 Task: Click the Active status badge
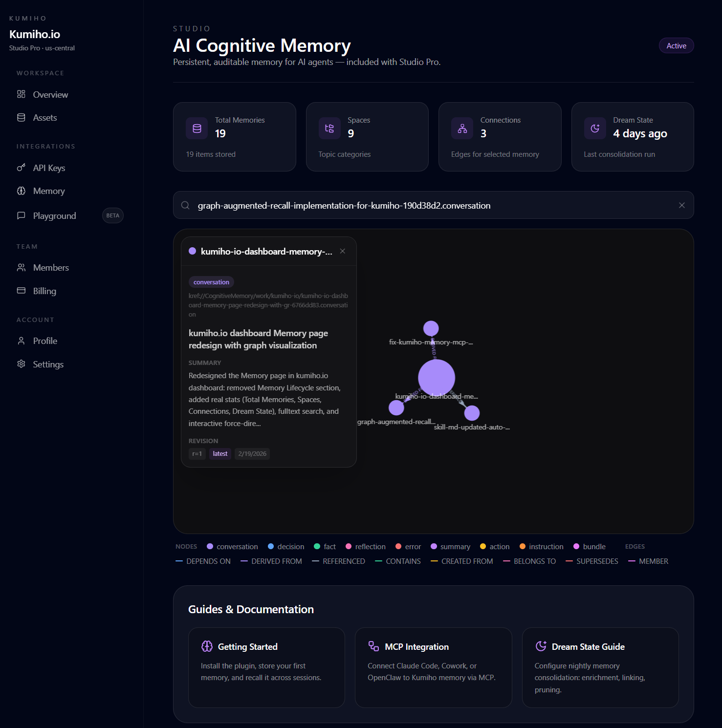[676, 45]
